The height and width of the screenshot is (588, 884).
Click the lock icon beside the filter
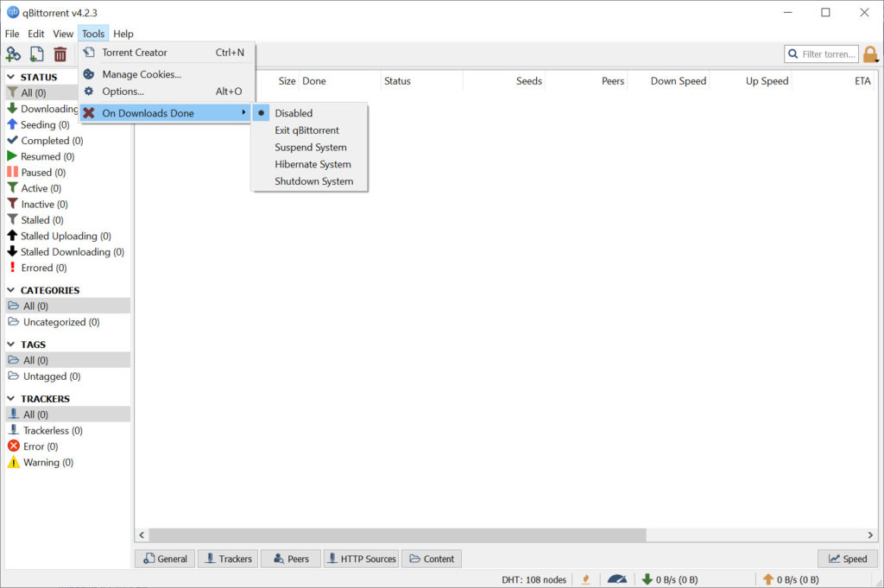click(x=870, y=54)
